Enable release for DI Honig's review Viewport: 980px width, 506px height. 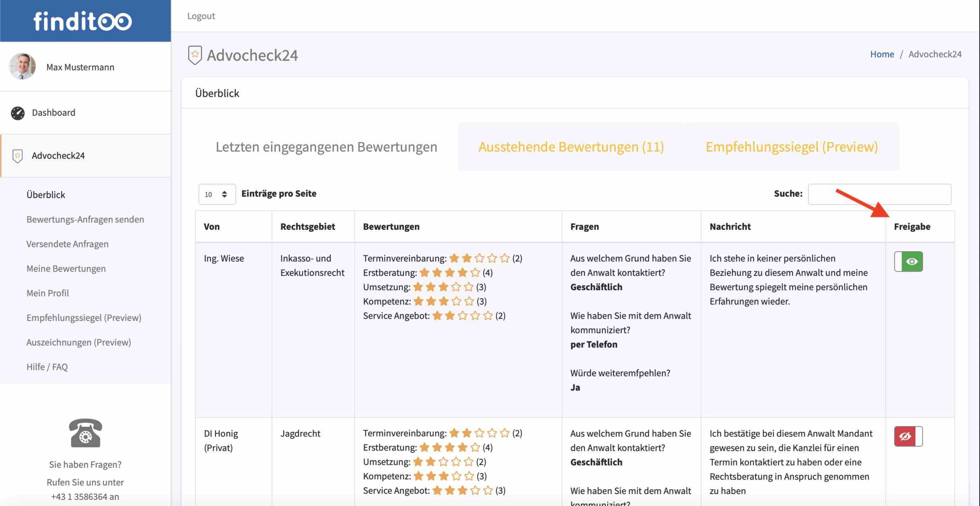tap(908, 436)
